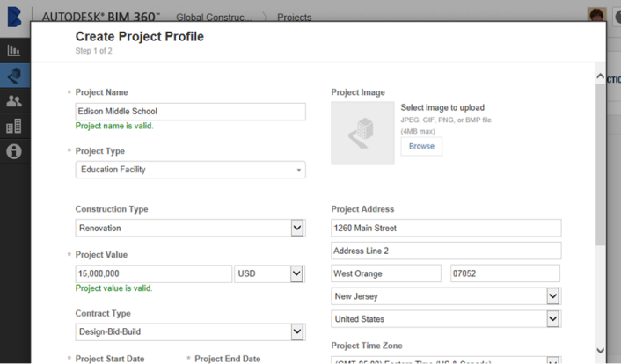Click the info circle icon in sidebar
Screen dimensions: 621x364
point(14,151)
